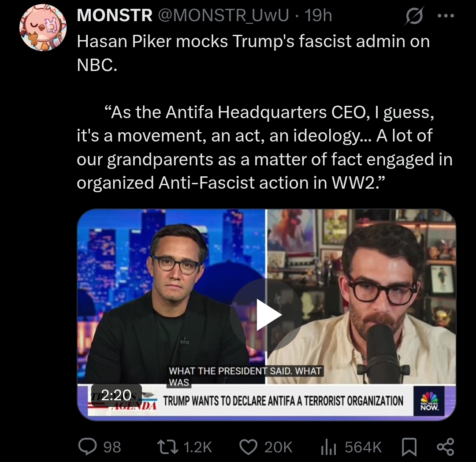Like the post with the heart icon

point(248,447)
